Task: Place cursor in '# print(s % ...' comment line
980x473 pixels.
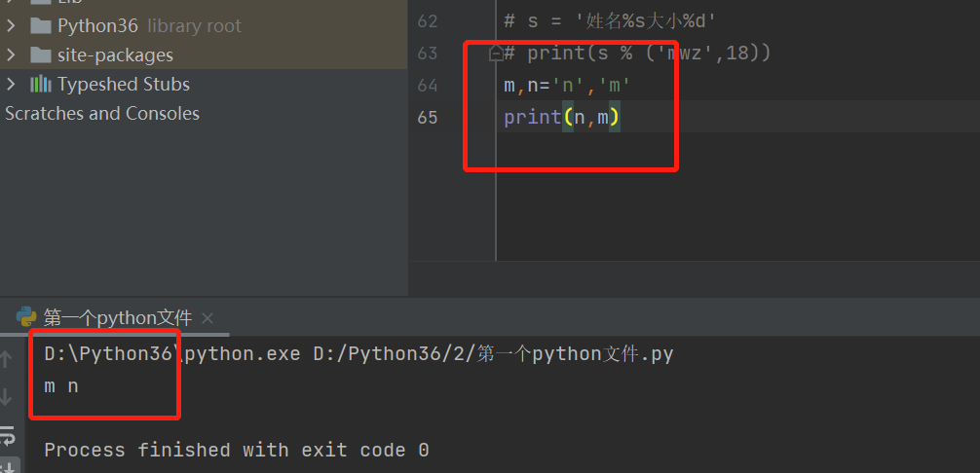Action: click(637, 54)
